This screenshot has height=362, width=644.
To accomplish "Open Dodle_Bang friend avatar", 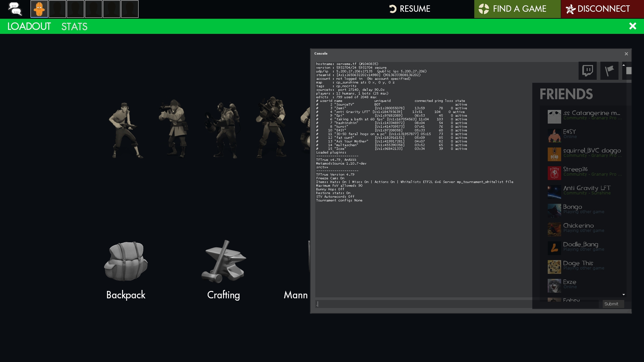I will click(554, 248).
